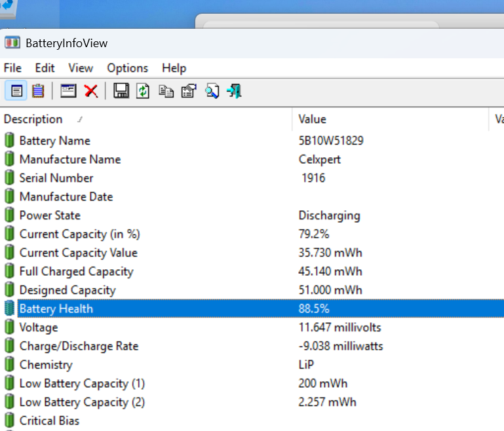Viewport: 504px width, 431px height.
Task: Select the Battery Name row text
Action: click(54, 141)
